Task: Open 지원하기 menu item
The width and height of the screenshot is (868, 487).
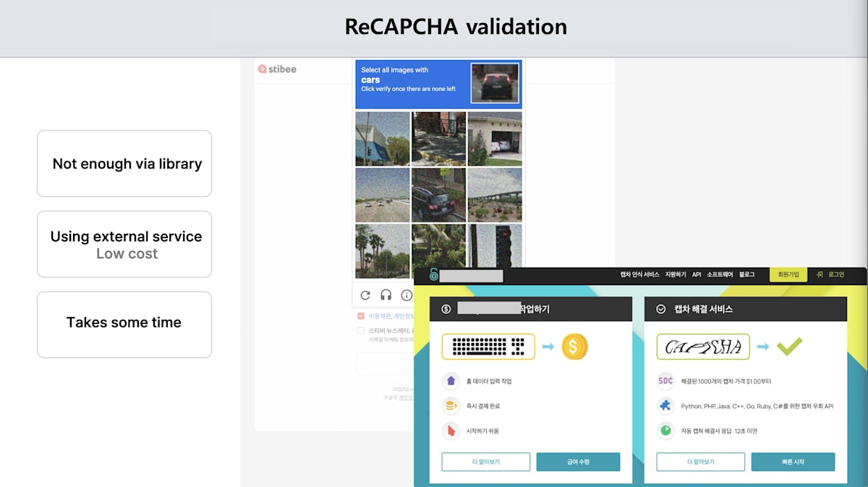Action: click(x=676, y=275)
